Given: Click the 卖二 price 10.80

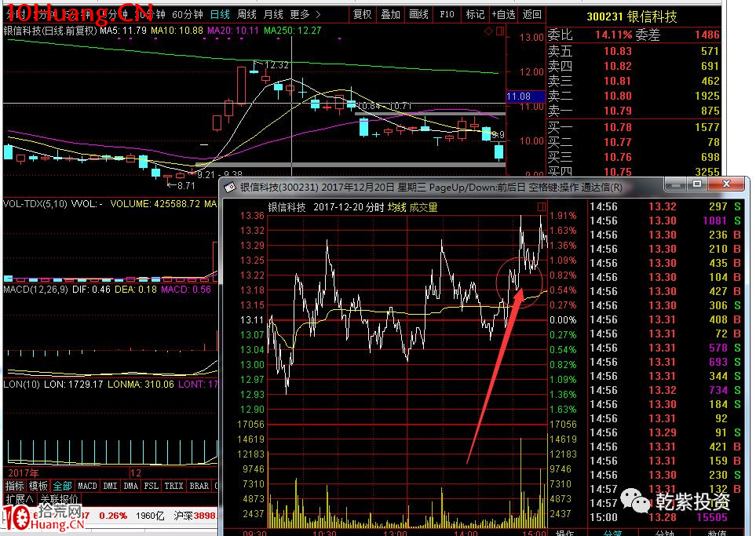Looking at the screenshot, I should point(618,96).
